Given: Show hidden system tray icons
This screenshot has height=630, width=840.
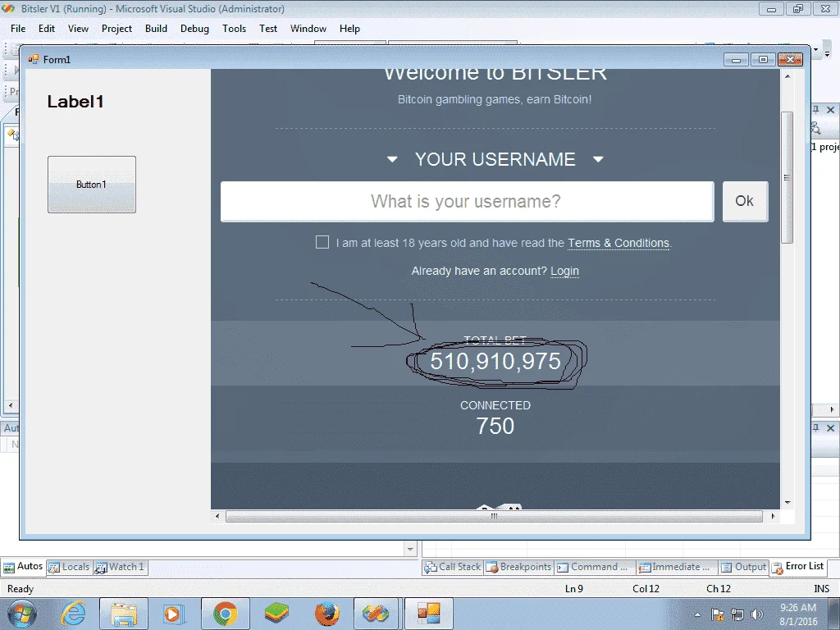Looking at the screenshot, I should [697, 614].
